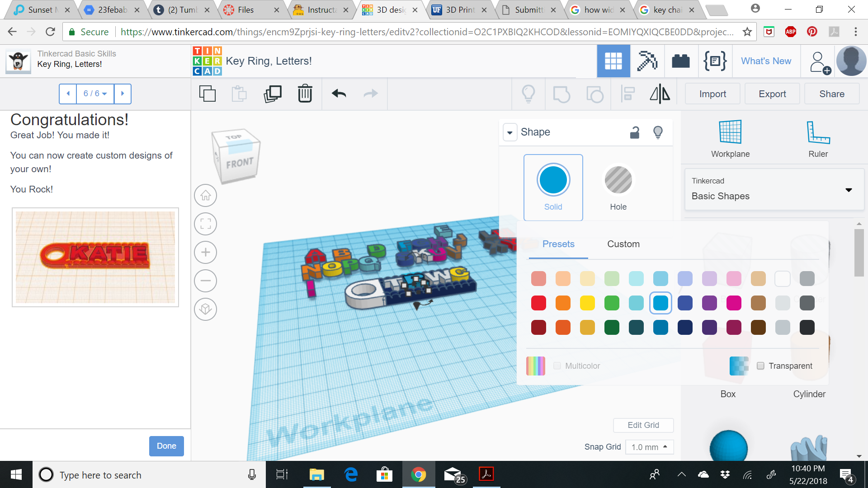Collapse the Shape panel arrow
The image size is (868, 488).
[x=510, y=132]
